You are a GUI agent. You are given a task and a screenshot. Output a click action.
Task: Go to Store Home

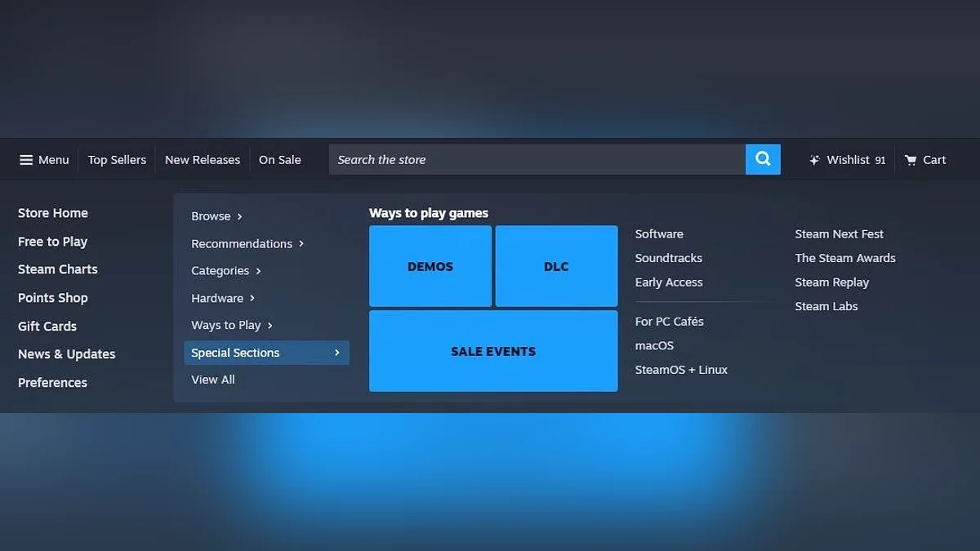(53, 213)
